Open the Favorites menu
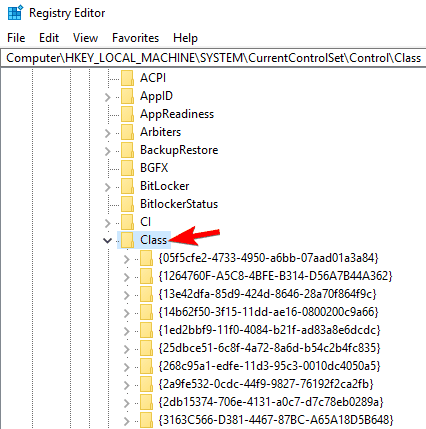Viewport: 426px width, 429px height. [135, 38]
